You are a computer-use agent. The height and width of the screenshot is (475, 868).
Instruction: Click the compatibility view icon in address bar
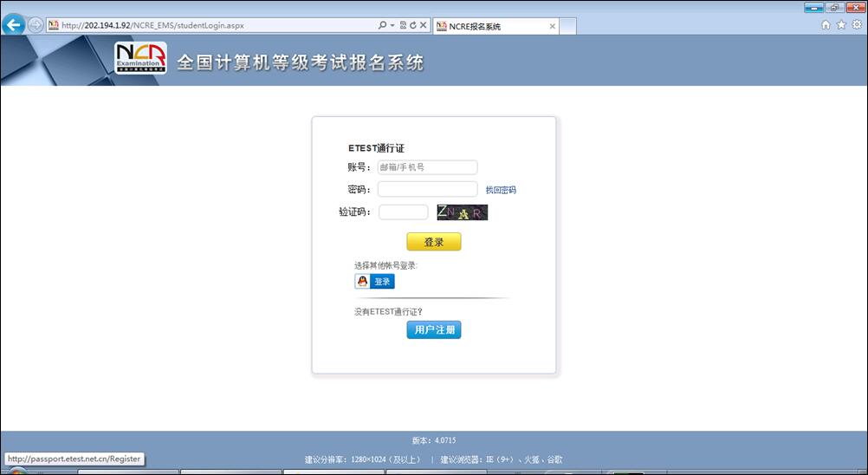coord(403,25)
